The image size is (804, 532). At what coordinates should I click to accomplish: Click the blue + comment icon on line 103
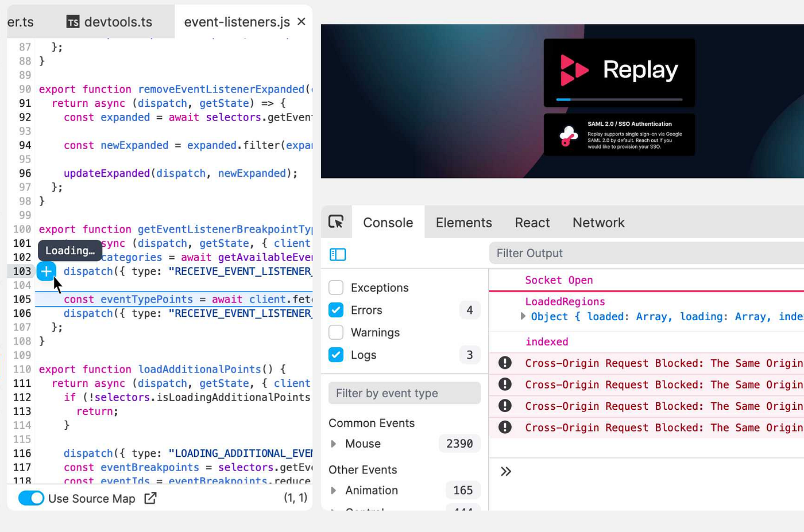pos(46,271)
